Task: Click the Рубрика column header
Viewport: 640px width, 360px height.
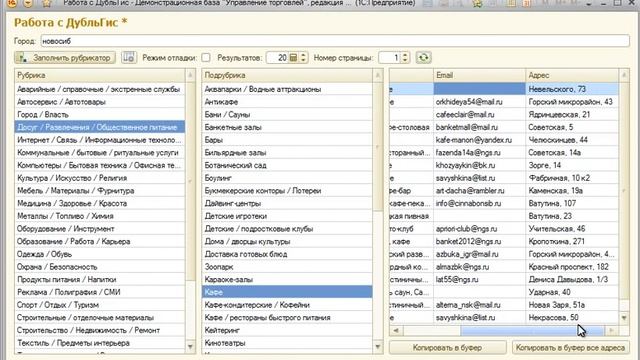Action: pos(100,75)
